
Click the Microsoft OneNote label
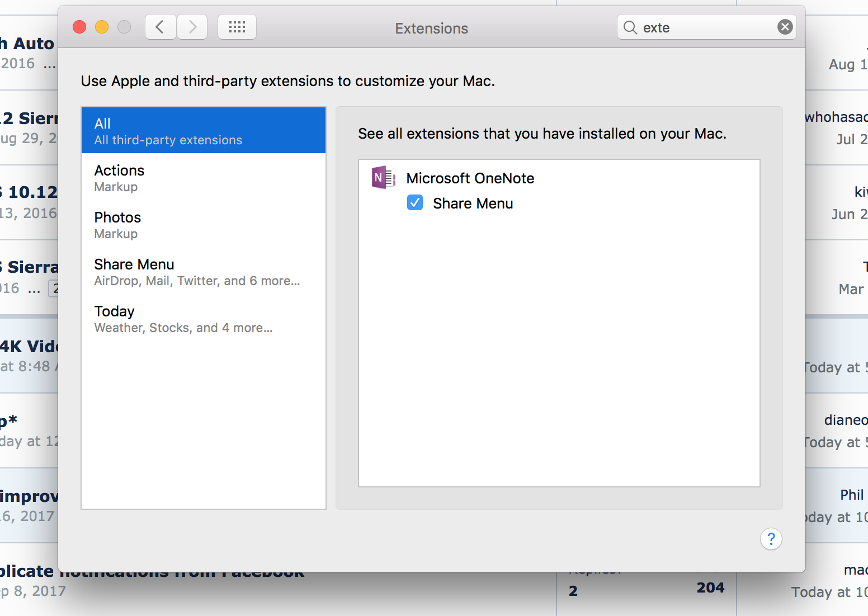point(470,178)
